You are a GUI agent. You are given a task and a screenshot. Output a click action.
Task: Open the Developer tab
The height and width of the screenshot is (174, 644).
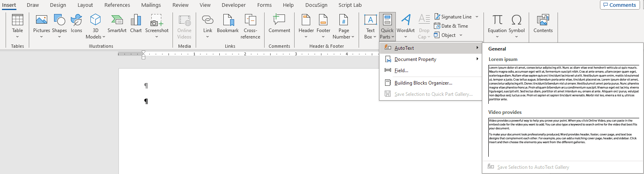click(234, 5)
